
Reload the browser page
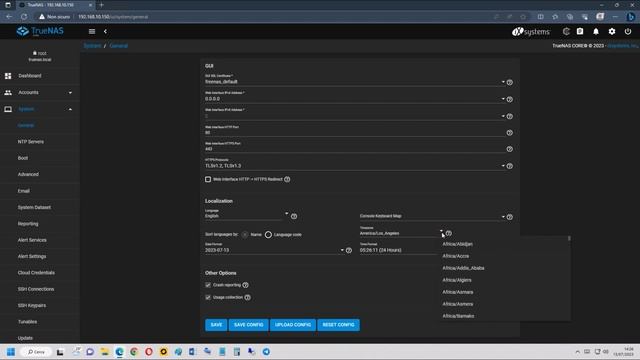coord(24,17)
